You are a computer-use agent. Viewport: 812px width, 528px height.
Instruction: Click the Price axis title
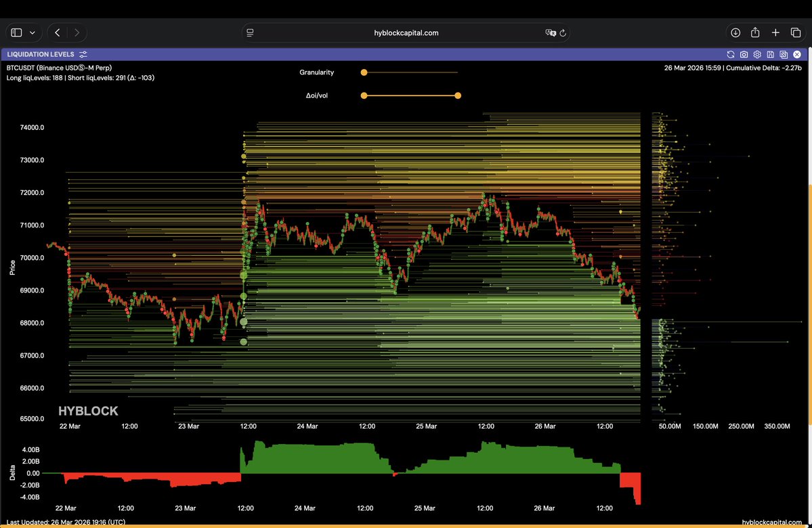coord(12,267)
